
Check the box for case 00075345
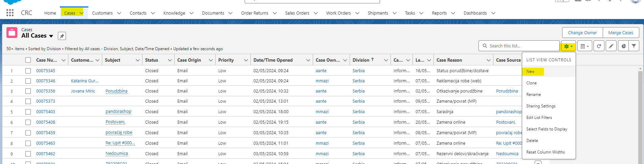pyautogui.click(x=28, y=71)
